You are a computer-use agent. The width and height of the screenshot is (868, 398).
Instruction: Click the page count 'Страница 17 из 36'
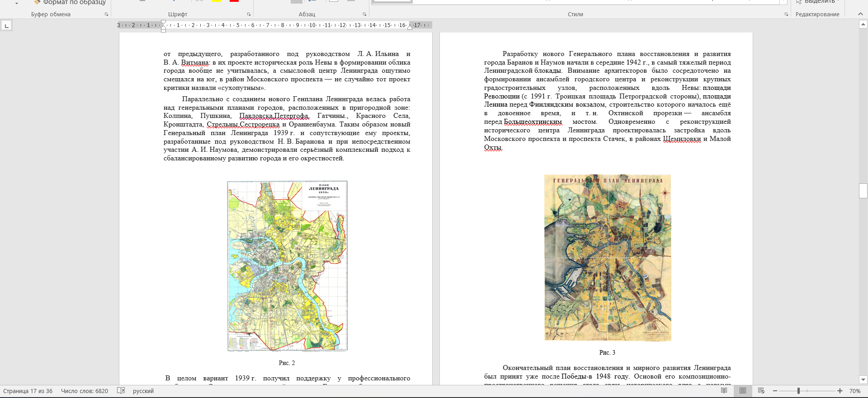tap(28, 391)
